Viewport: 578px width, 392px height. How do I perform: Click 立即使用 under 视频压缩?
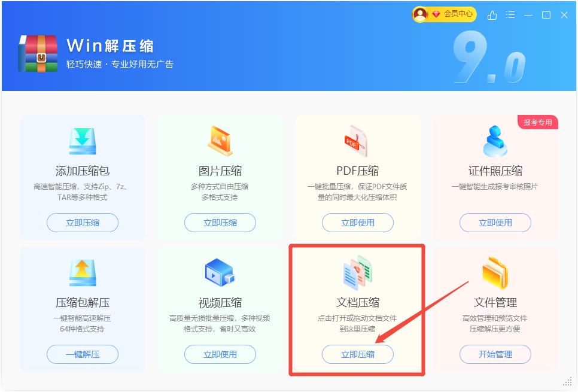pos(220,354)
